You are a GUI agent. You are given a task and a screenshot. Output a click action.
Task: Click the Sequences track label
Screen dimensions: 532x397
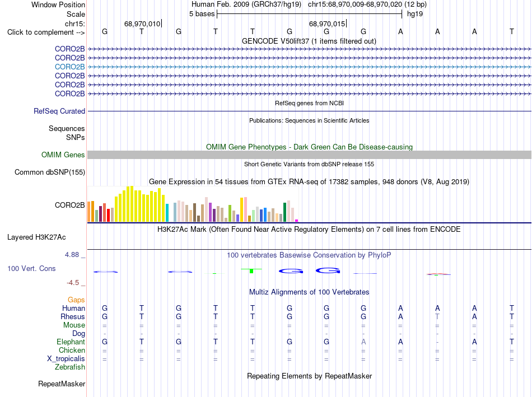[x=67, y=128]
